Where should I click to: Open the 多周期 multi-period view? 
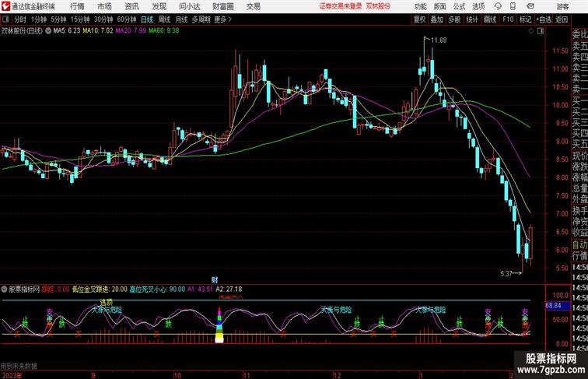coord(201,19)
